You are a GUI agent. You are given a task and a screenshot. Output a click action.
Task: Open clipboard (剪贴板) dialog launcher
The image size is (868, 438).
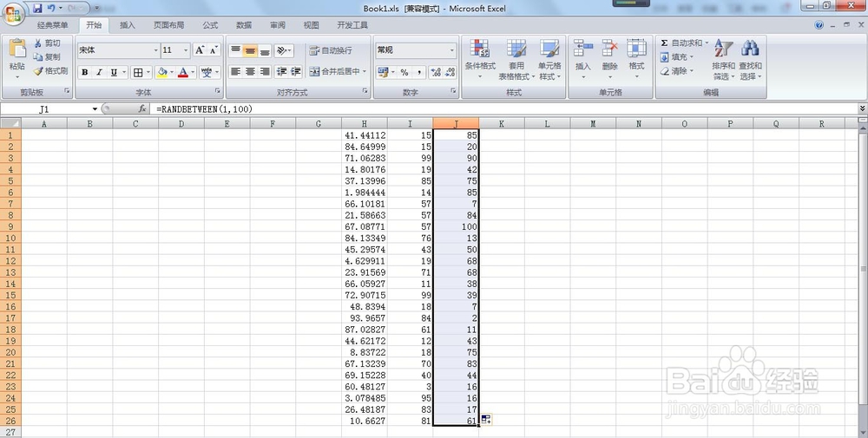click(x=67, y=91)
